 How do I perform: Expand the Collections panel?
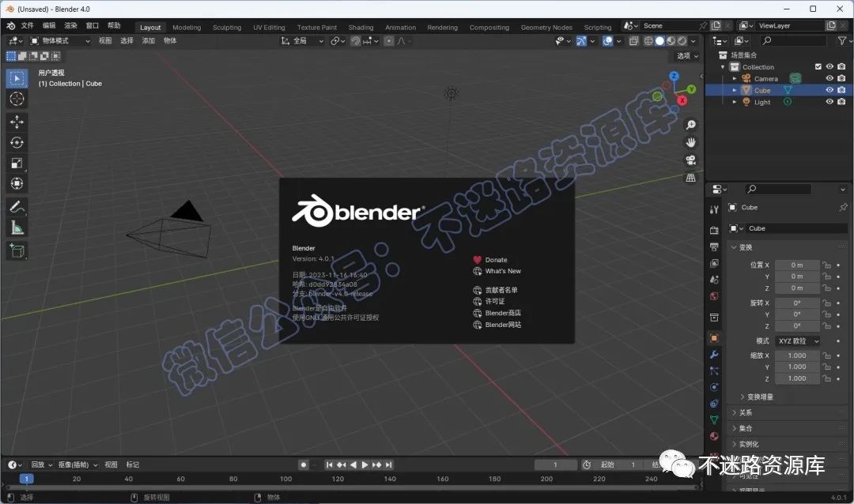coord(745,428)
